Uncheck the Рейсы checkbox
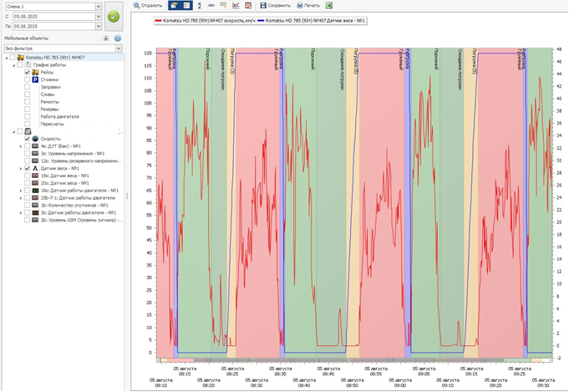The width and height of the screenshot is (569, 392). click(x=27, y=73)
